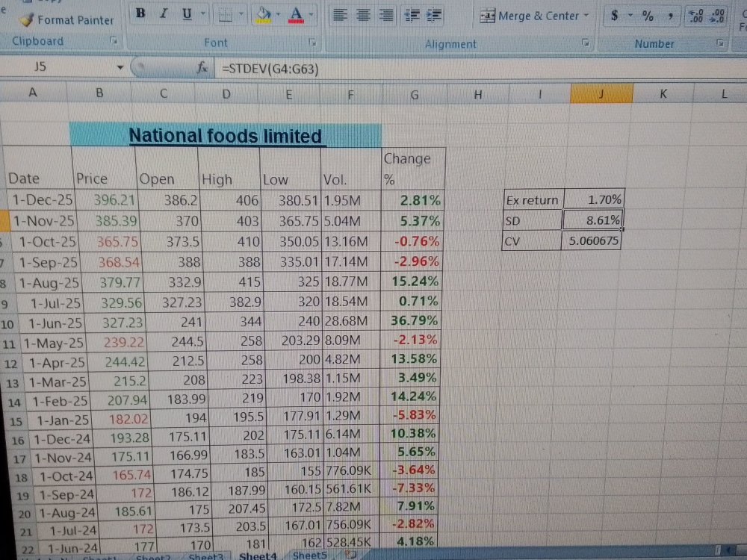The height and width of the screenshot is (560, 747).
Task: Select the CV value 5.060675
Action: click(x=591, y=240)
